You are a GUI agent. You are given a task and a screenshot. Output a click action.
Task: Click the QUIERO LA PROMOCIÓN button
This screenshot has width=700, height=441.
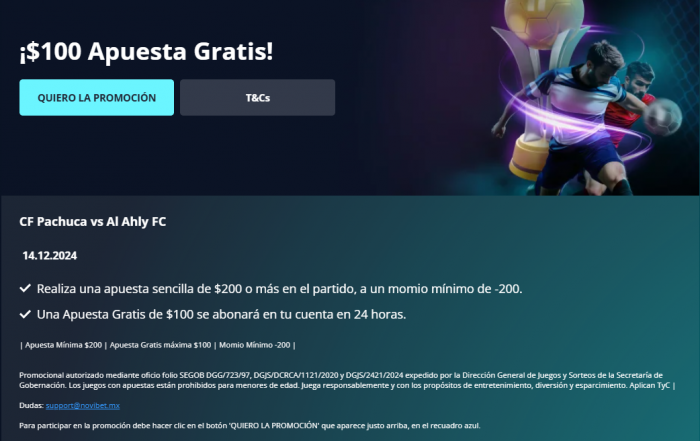[x=96, y=97]
